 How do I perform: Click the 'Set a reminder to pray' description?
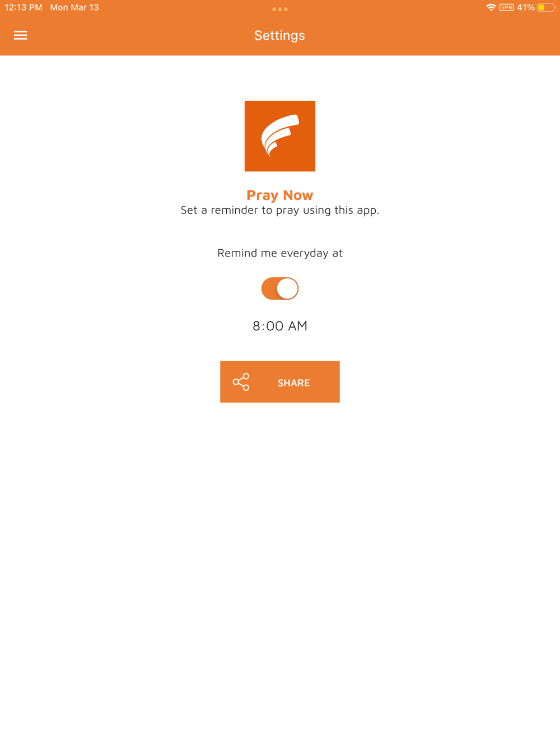[x=280, y=210]
